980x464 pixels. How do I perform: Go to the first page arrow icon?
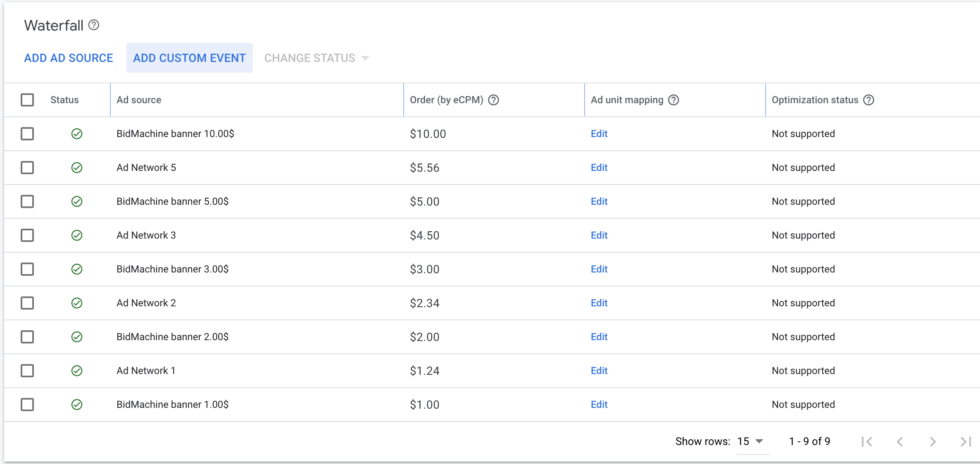[x=867, y=442]
